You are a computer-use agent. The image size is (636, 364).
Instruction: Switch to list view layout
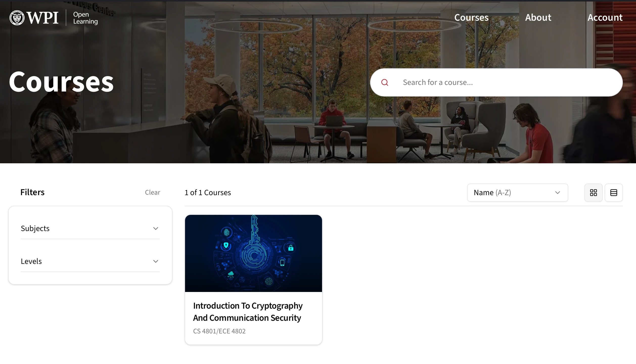[x=614, y=193]
